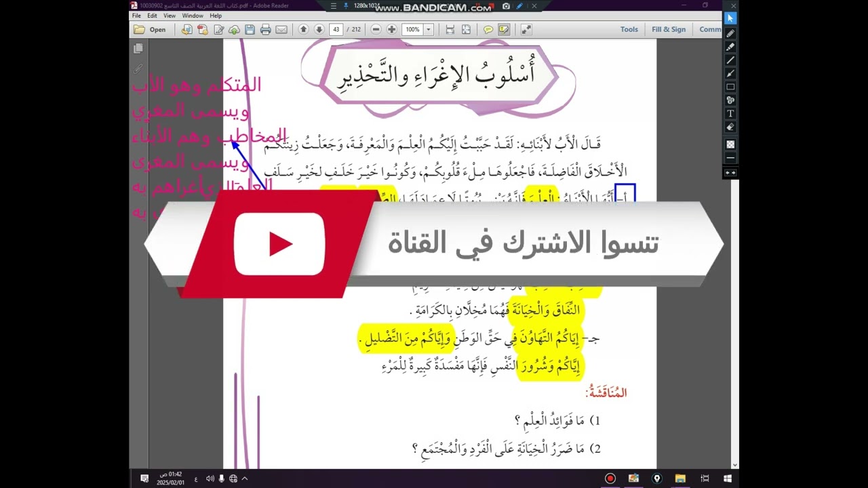The width and height of the screenshot is (868, 488).
Task: Open File Explorer from the taskbar
Action: click(680, 479)
